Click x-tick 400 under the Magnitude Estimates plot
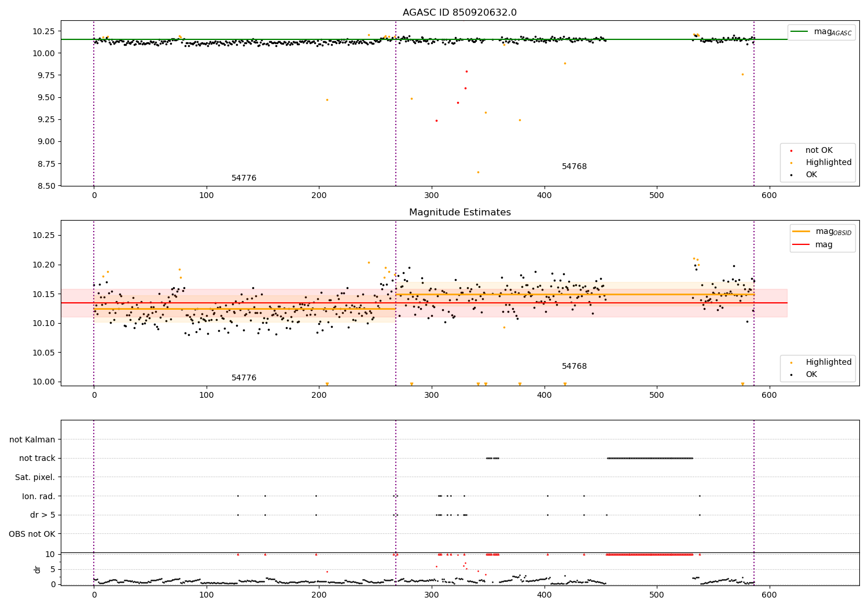 (545, 395)
